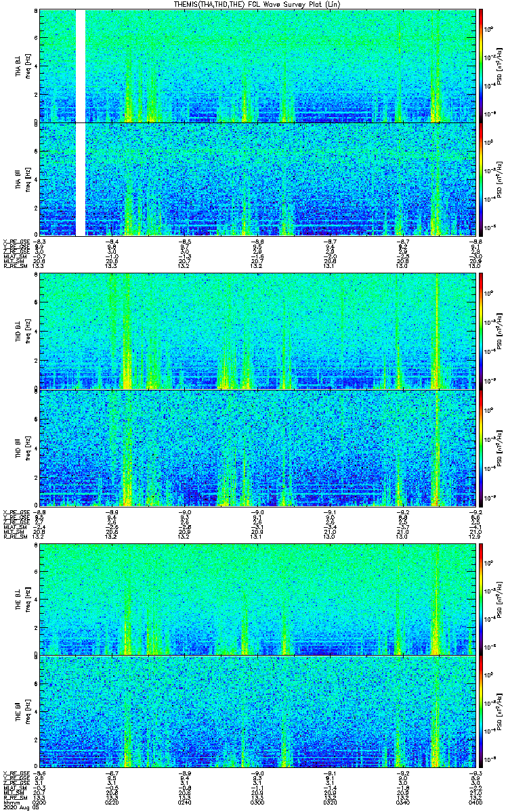
Task: Click the color bar beside THA B∥ panel
Action: click(482, 179)
